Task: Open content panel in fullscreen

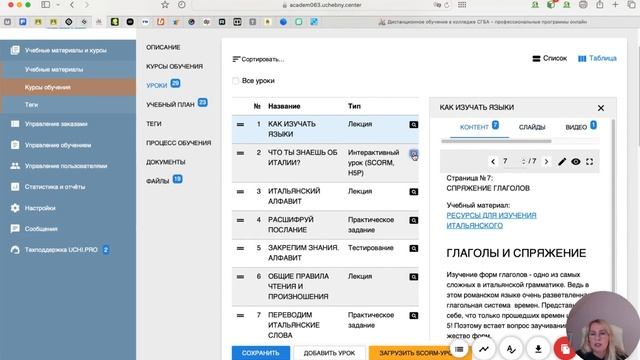Action: [x=589, y=162]
